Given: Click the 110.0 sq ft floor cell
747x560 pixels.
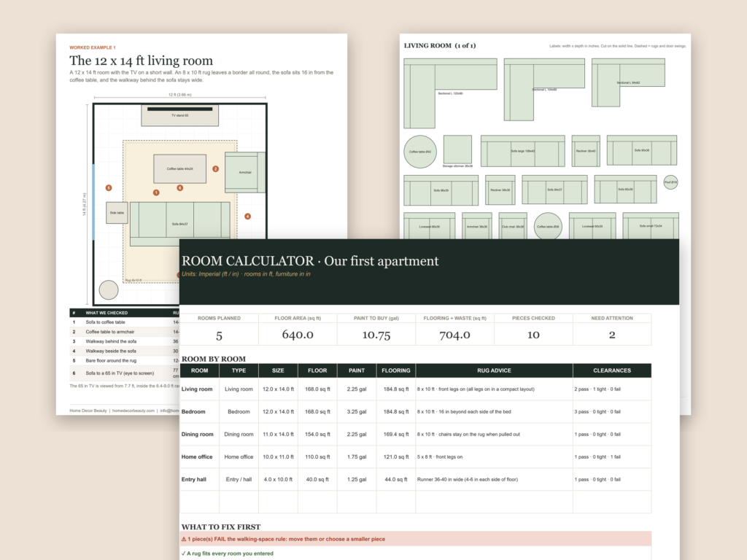Looking at the screenshot, I should (317, 456).
